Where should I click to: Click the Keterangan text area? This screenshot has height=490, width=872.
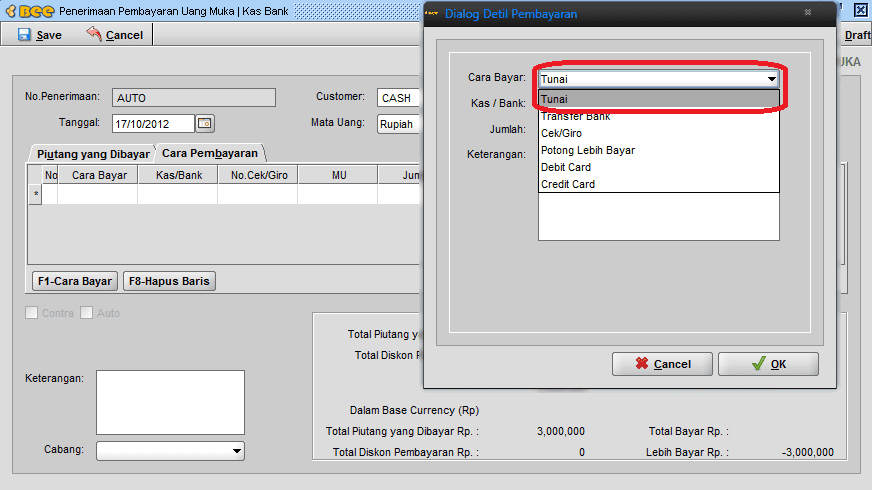coord(170,403)
